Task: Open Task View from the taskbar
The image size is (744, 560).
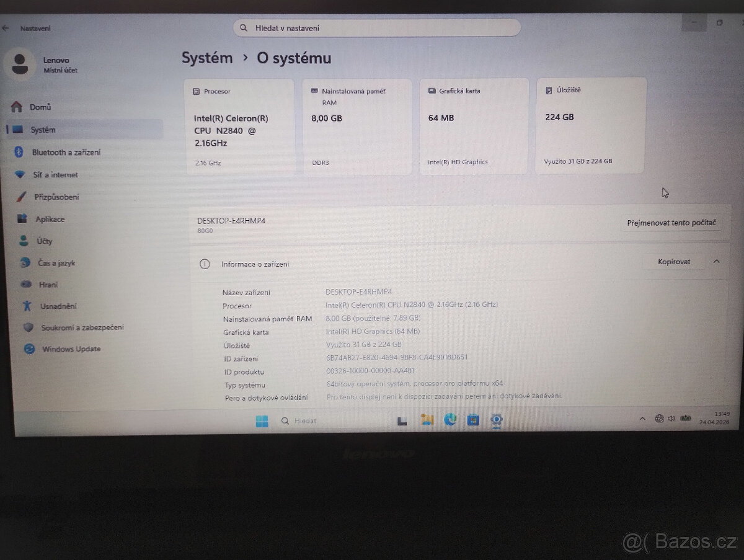Action: [x=402, y=421]
